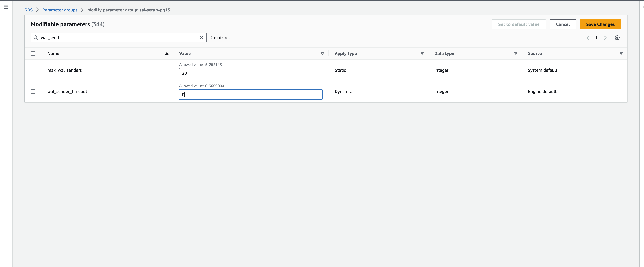Click page number 1 in pagination
The height and width of the screenshot is (267, 644).
pos(596,38)
